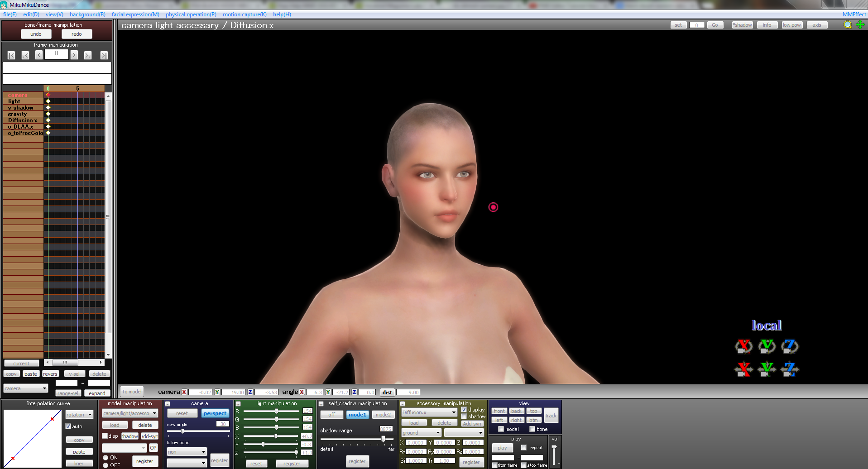868x469 pixels.
Task: Open the MMEffect menu
Action: pos(854,14)
